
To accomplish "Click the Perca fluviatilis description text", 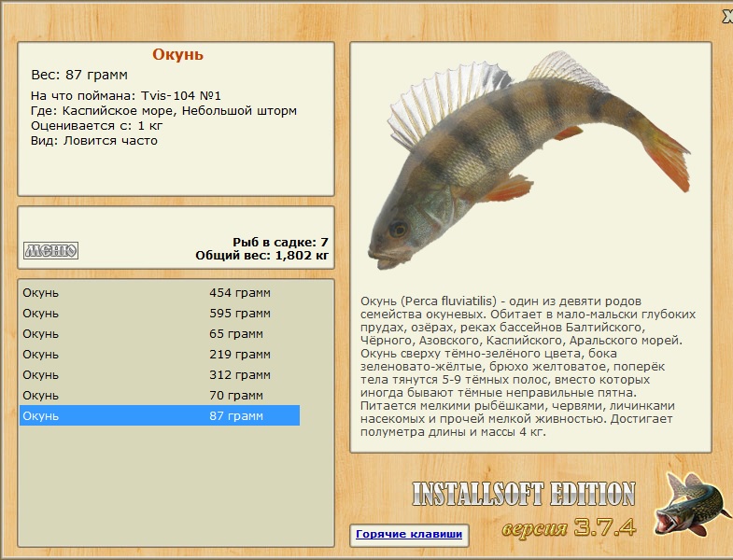I will (529, 366).
